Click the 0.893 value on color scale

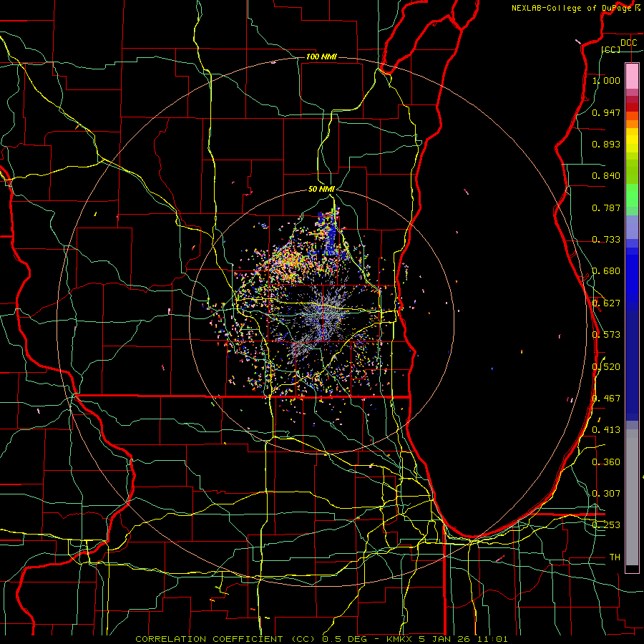606,144
